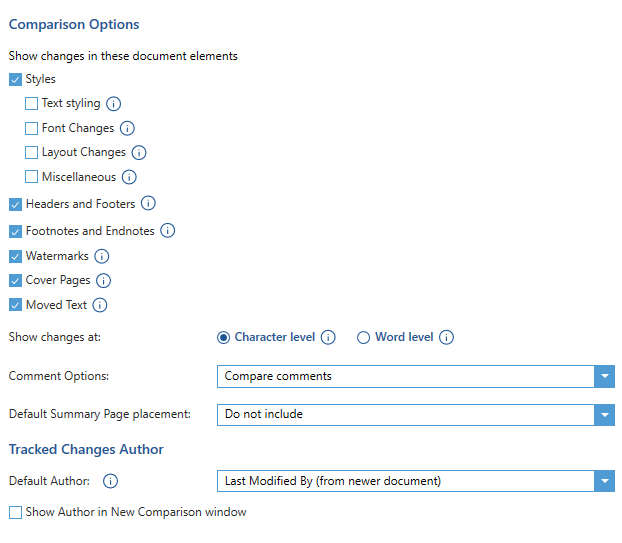622x543 pixels.
Task: Uncheck the Styles checkbox
Action: coord(15,80)
